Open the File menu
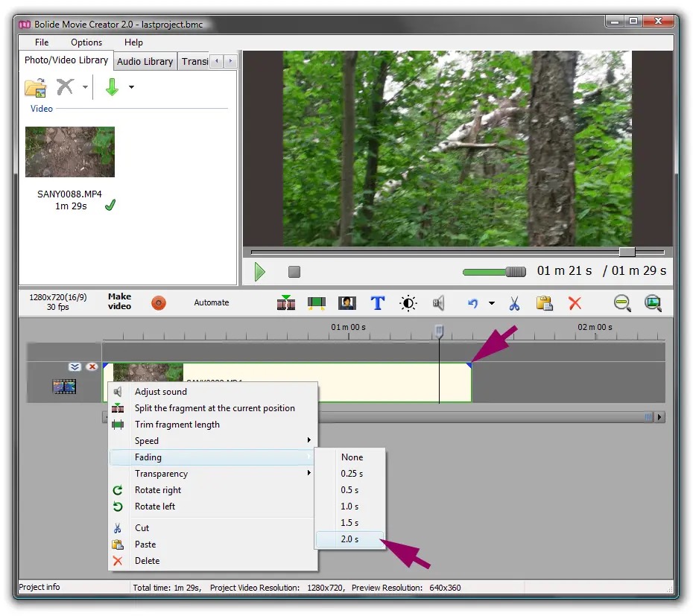693x616 pixels. 42,42
